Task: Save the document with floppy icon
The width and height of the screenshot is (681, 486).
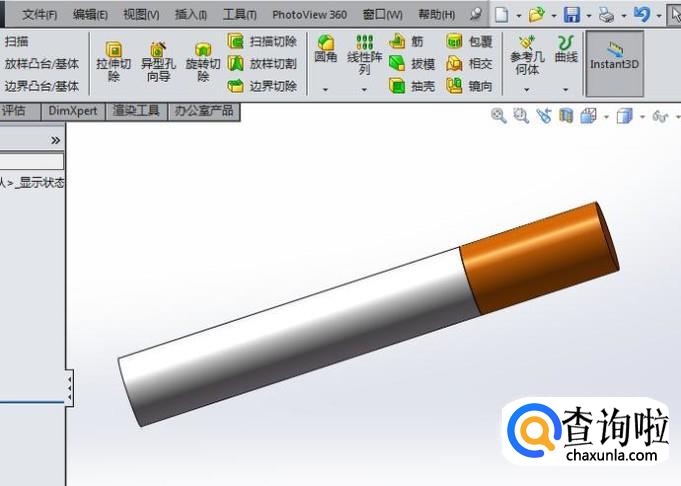Action: click(572, 15)
